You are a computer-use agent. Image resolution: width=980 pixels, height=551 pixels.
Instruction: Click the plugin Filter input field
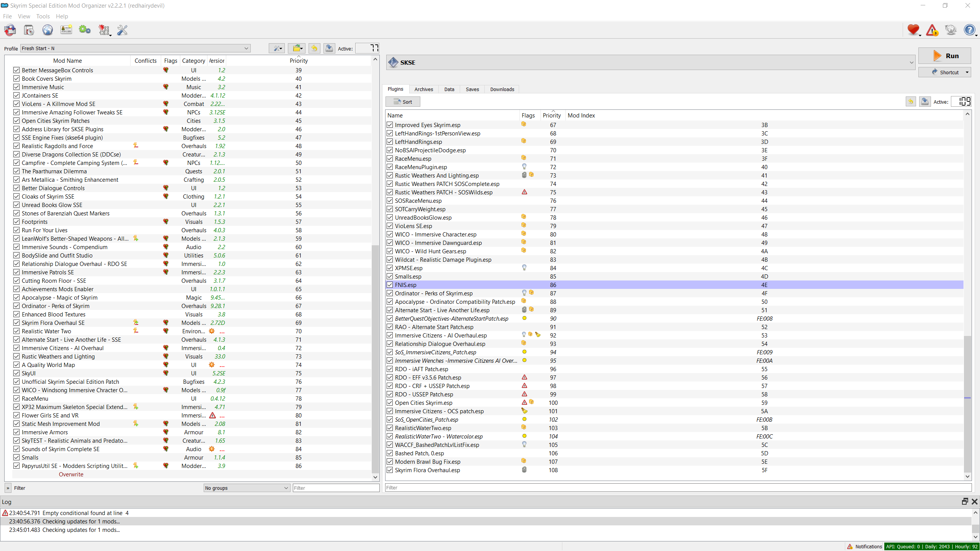tap(678, 487)
